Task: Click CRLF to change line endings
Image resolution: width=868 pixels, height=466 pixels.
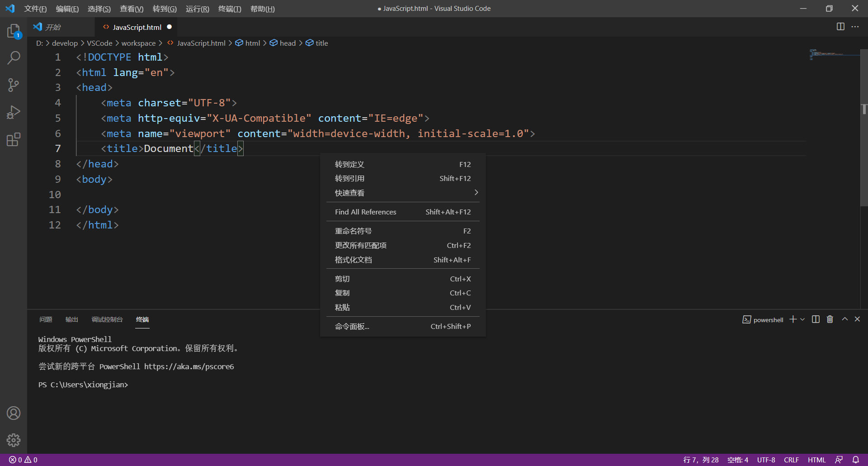Action: (x=792, y=460)
